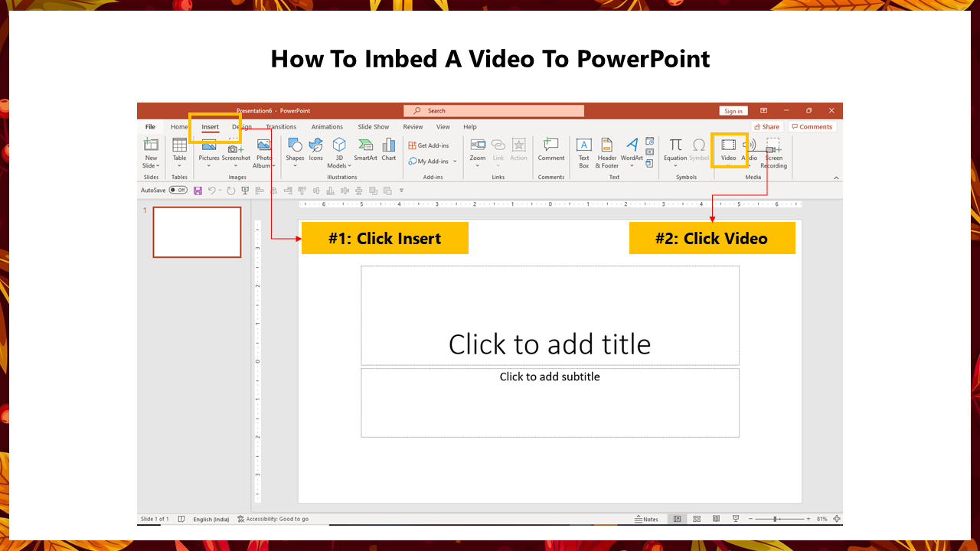This screenshot has width=980, height=551.
Task: Select slide 1 thumbnail in panel
Action: click(197, 232)
